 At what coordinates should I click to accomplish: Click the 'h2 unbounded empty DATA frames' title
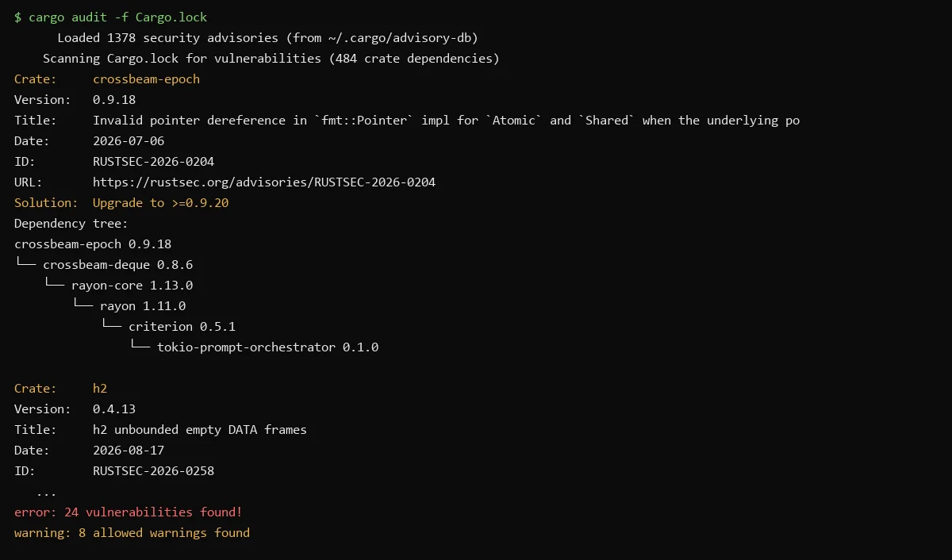coord(200,430)
